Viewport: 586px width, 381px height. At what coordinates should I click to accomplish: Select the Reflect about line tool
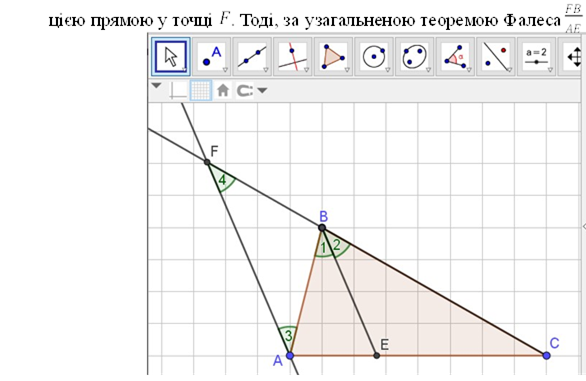pyautogui.click(x=496, y=57)
